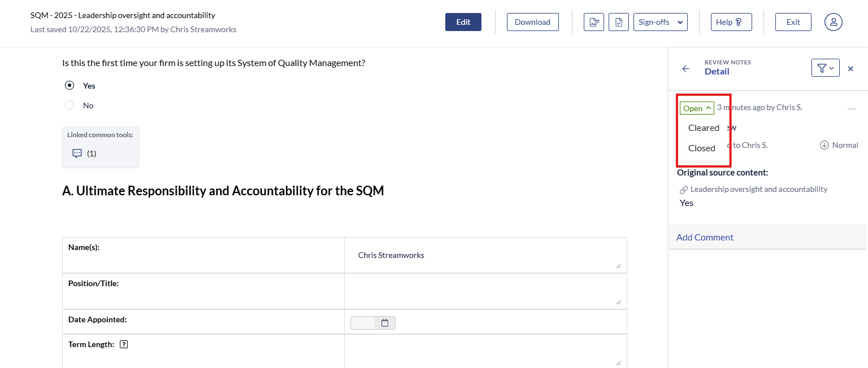Viewport: 868px width, 368px height.
Task: Select the No radio button
Action: pyautogui.click(x=70, y=106)
